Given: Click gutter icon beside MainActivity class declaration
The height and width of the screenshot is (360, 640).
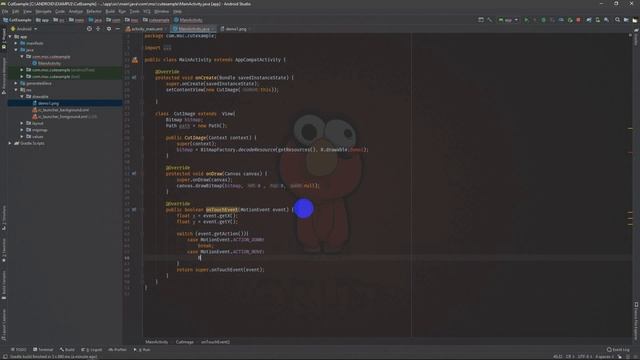Looking at the screenshot, I should (135, 60).
